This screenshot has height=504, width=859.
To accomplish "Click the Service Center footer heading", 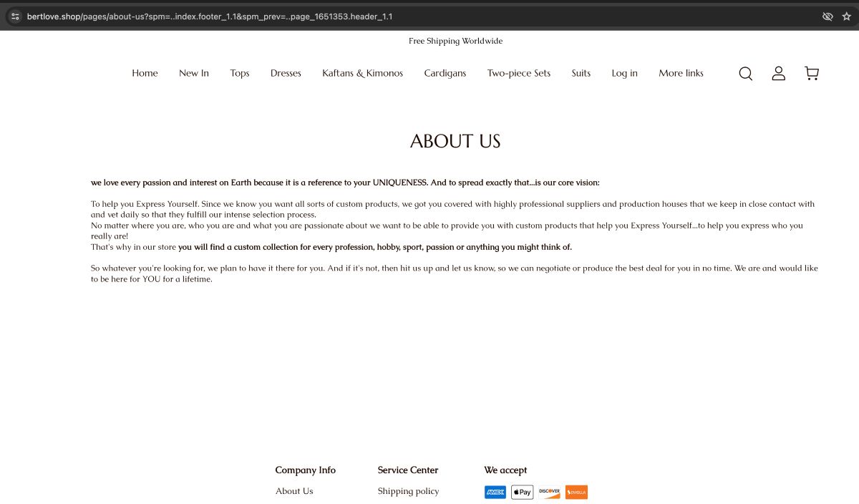I will [408, 470].
